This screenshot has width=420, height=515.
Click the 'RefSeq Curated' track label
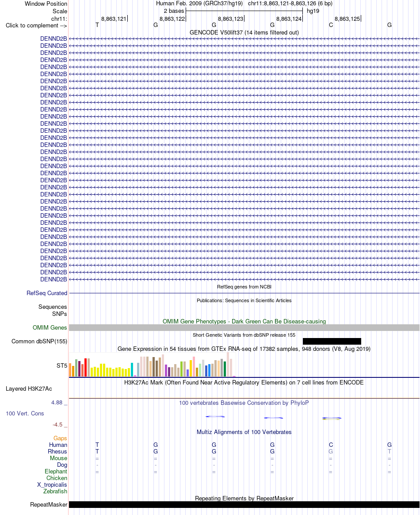pyautogui.click(x=46, y=293)
